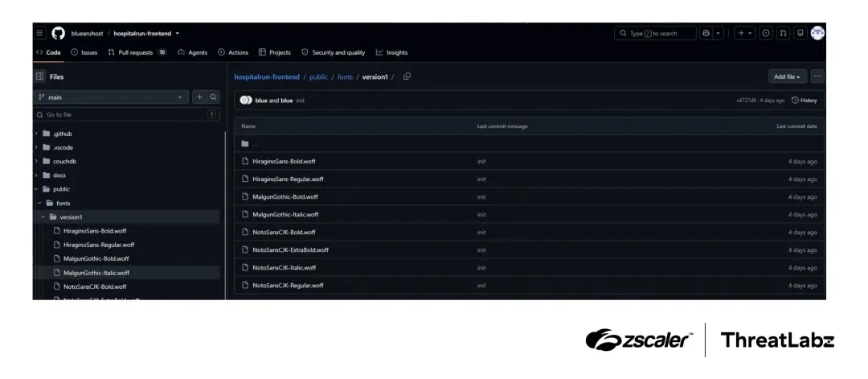Click the file icon of HiraginoSans-Bold.woff row
Screen dimensions: 868x379
[245, 161]
